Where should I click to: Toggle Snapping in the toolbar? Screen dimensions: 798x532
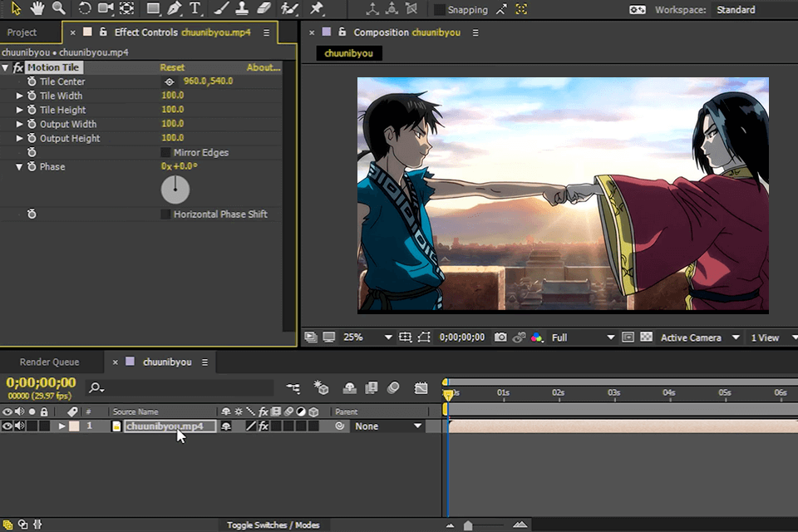[439, 10]
